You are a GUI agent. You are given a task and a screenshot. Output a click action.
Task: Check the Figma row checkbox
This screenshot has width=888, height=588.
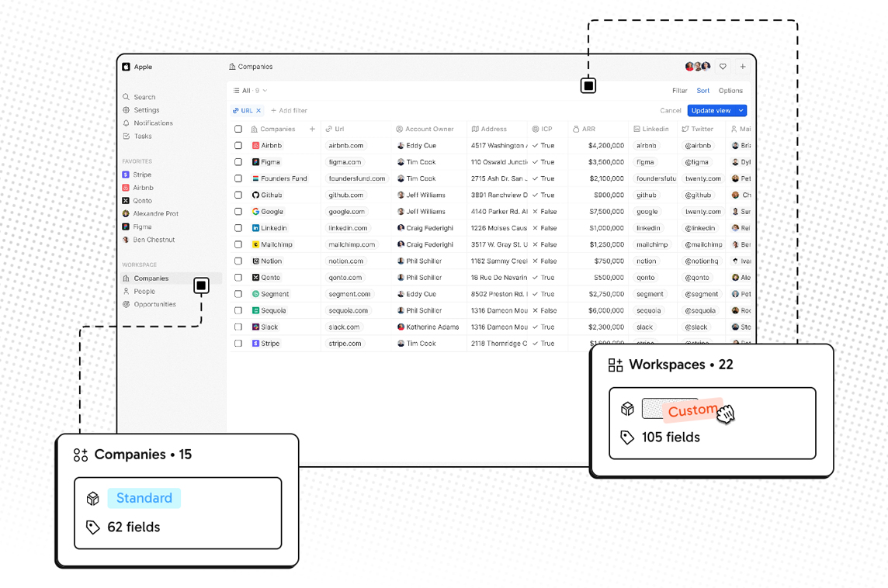[238, 162]
